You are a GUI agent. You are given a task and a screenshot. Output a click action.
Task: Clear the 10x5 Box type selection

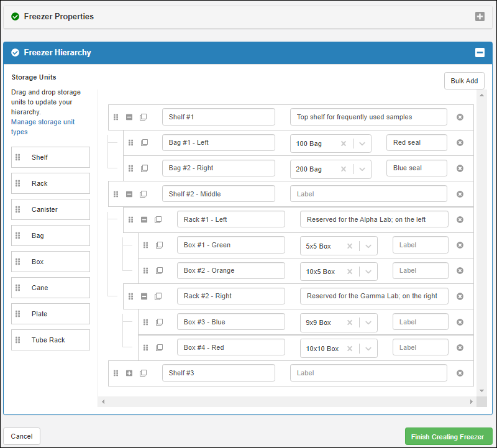(350, 272)
